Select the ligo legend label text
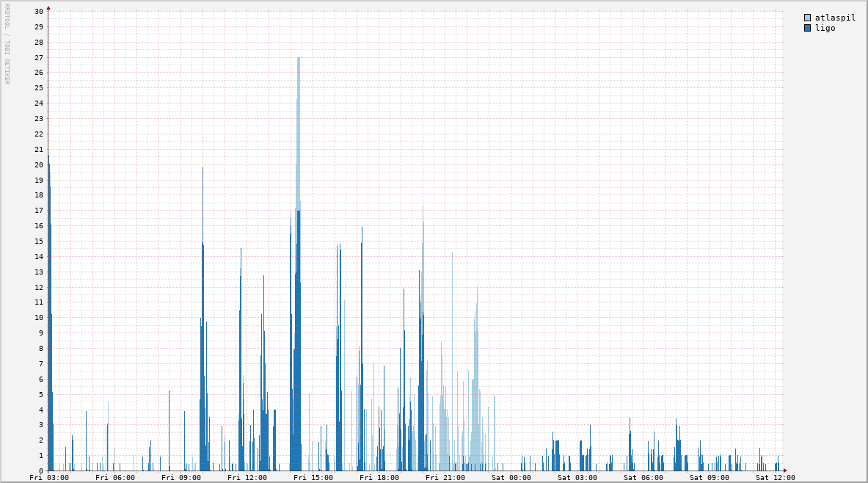Image resolution: width=868 pixels, height=483 pixels. pos(825,28)
